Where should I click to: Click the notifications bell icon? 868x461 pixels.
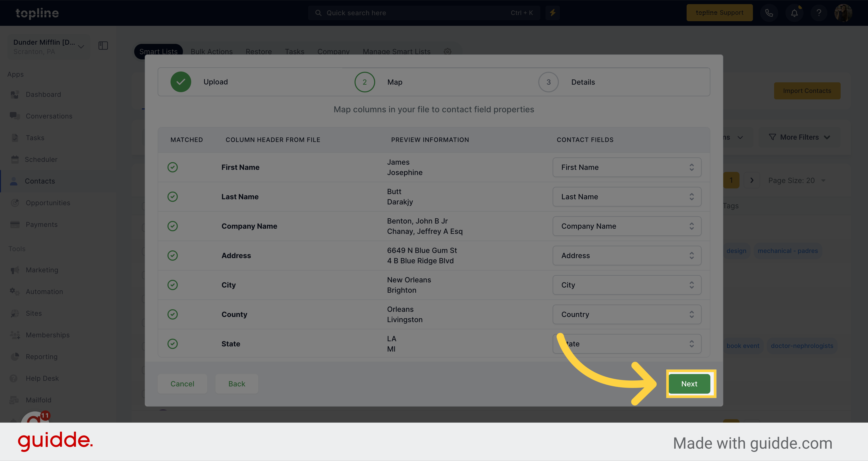click(794, 13)
